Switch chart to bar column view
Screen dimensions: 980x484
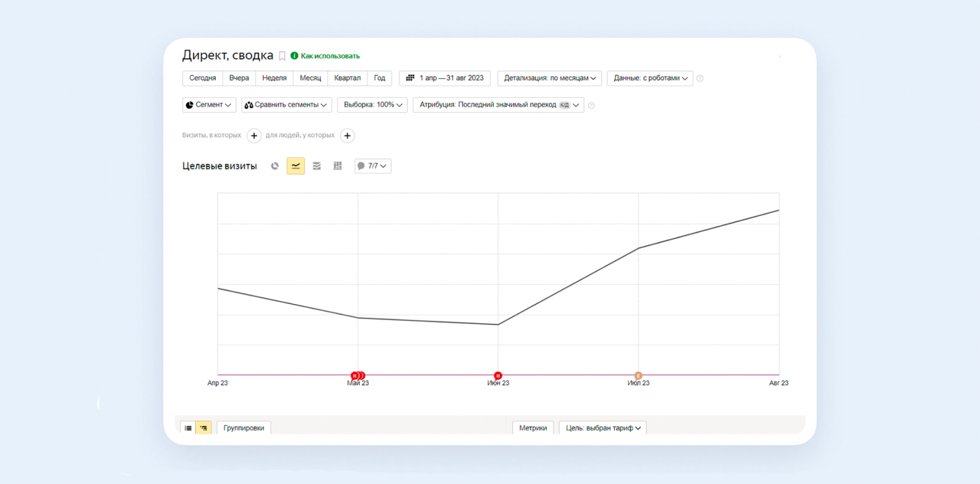tap(337, 166)
